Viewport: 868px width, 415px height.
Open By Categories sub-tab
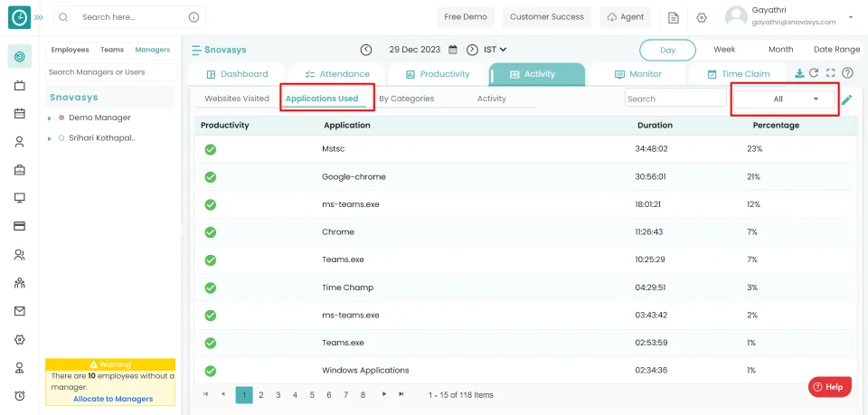pyautogui.click(x=406, y=99)
